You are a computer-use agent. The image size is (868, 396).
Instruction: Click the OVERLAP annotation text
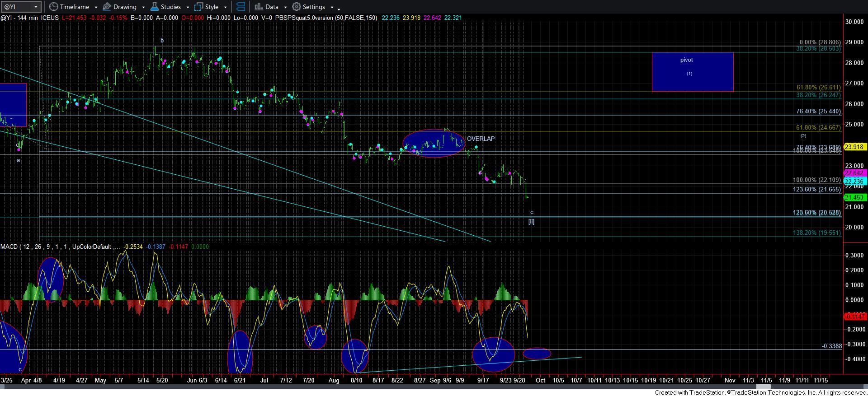tap(481, 139)
